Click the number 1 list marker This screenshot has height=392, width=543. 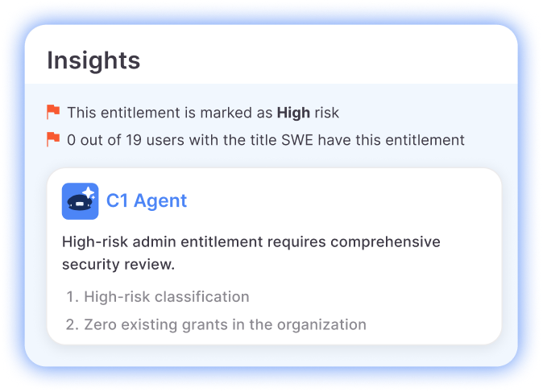click(71, 297)
